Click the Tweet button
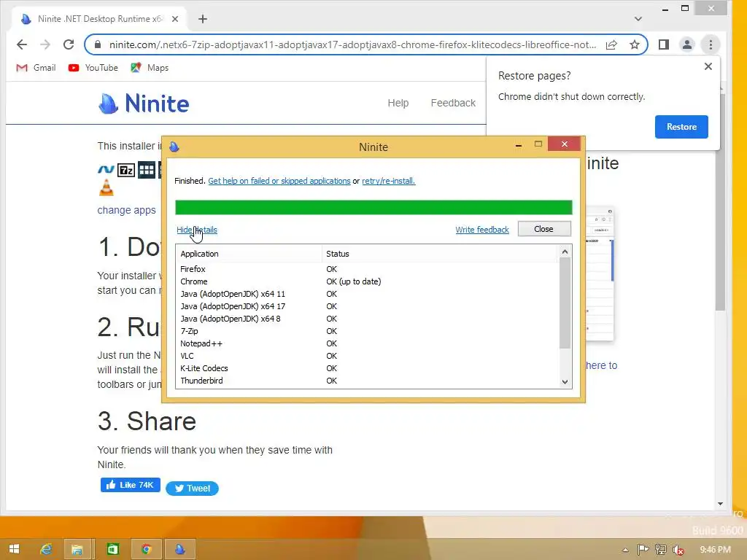The height and width of the screenshot is (560, 747). coord(192,488)
